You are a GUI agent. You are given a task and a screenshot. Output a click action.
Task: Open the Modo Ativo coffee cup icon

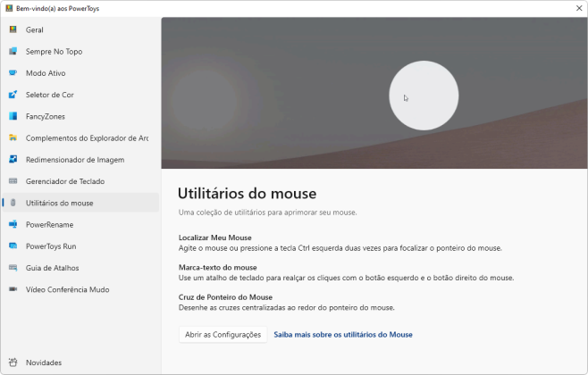13,73
